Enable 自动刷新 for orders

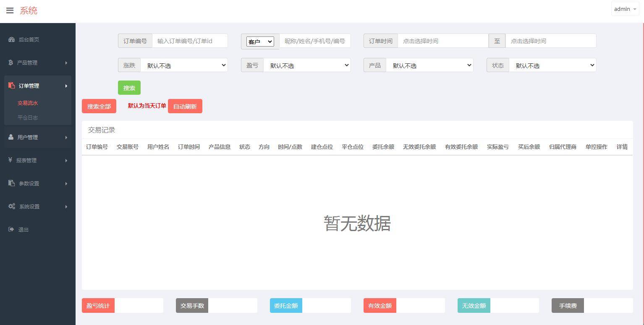[185, 106]
